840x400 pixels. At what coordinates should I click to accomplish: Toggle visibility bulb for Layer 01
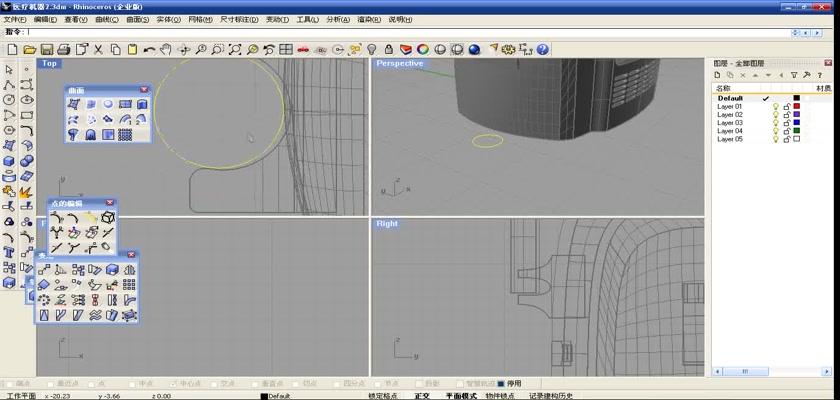775,107
